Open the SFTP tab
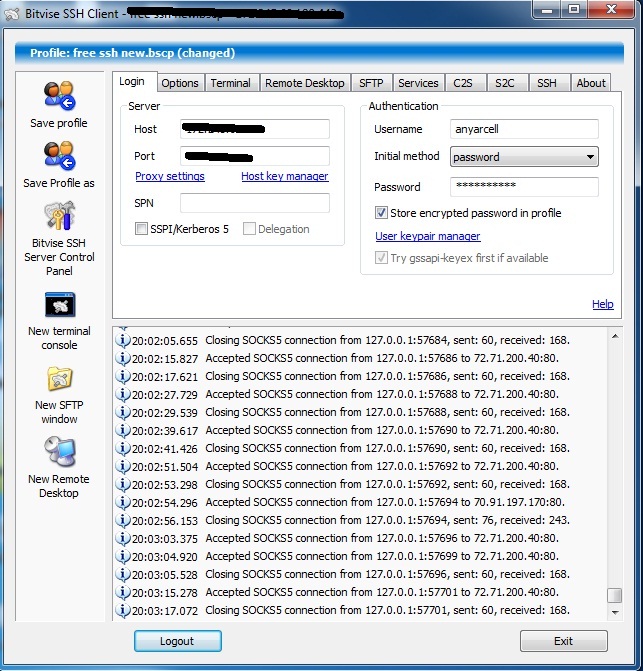This screenshot has height=671, width=643. point(371,83)
